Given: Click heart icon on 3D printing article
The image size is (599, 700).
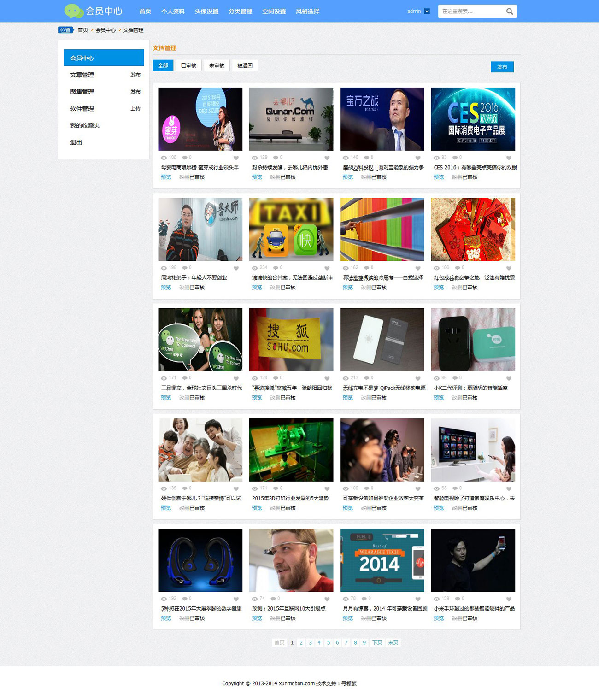Looking at the screenshot, I should (327, 489).
